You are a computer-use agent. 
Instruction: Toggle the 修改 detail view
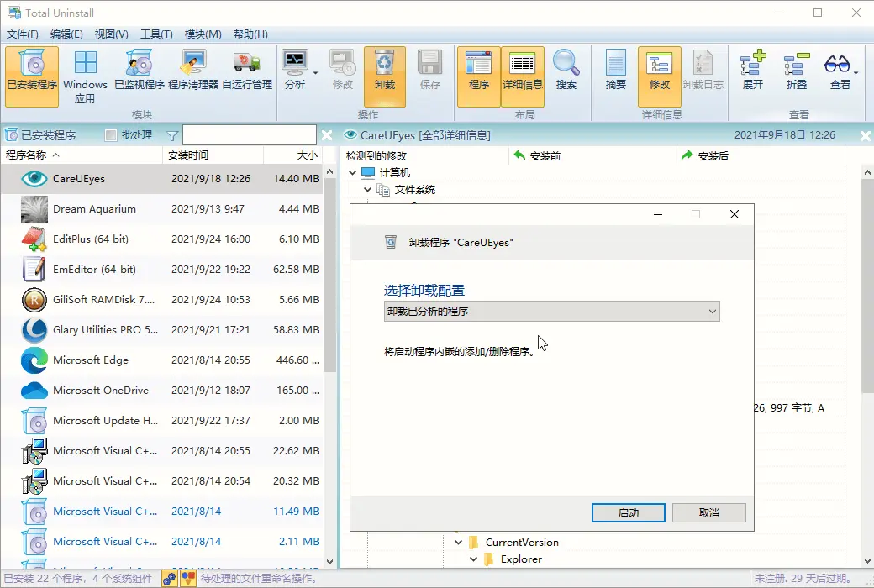coord(660,76)
